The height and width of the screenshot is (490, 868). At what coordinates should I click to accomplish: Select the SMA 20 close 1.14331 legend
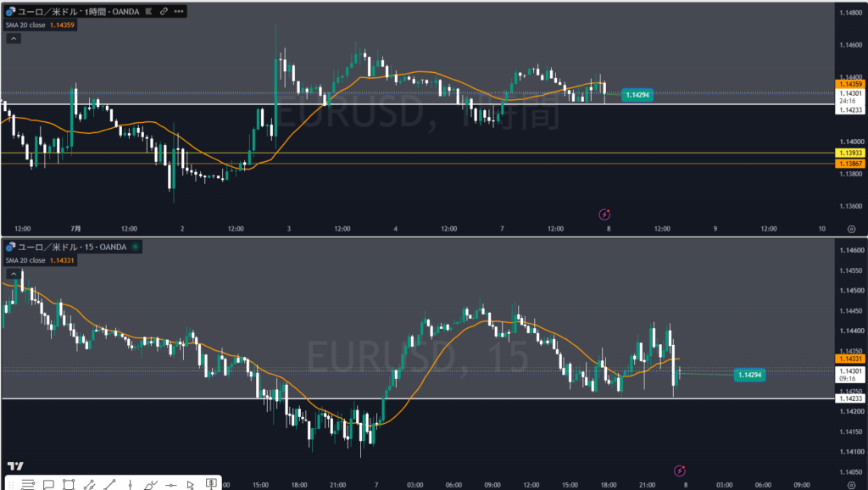(x=40, y=260)
